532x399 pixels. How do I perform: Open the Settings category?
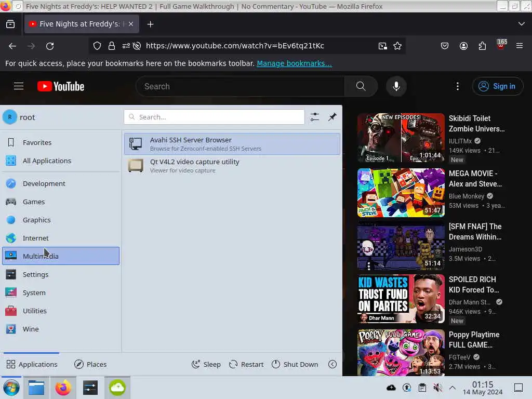61,274
